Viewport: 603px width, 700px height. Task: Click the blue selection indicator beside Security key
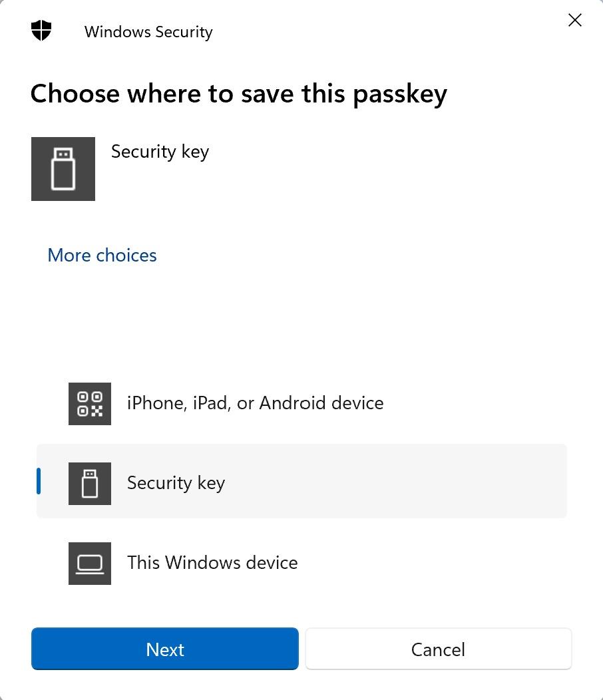coord(39,481)
